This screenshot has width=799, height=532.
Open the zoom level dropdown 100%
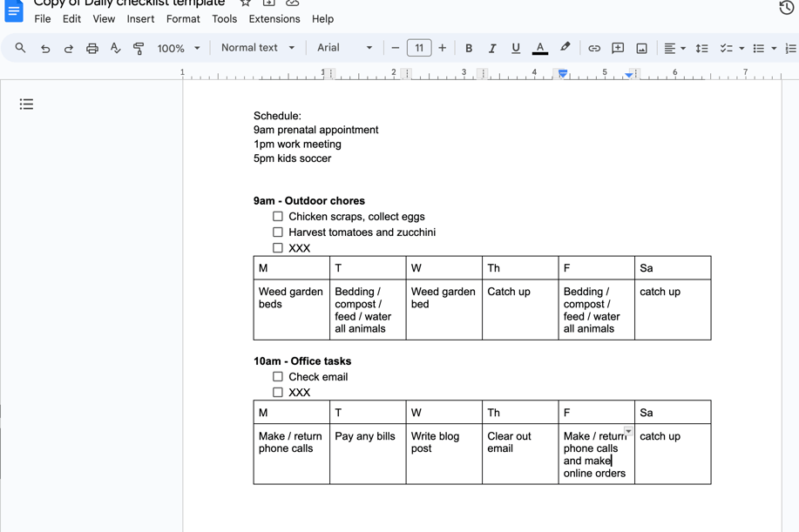pos(179,49)
